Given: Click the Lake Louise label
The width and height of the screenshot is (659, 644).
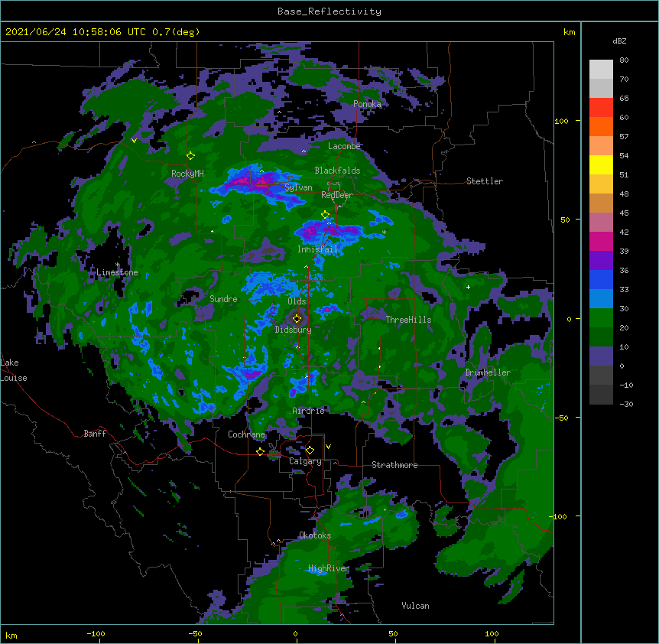Looking at the screenshot, I should (14, 370).
